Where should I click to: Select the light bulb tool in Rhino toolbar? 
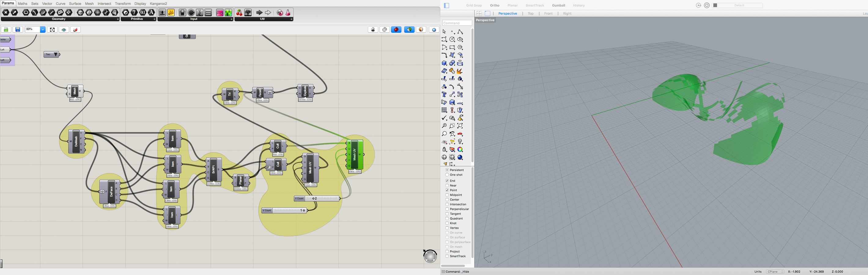[460, 142]
